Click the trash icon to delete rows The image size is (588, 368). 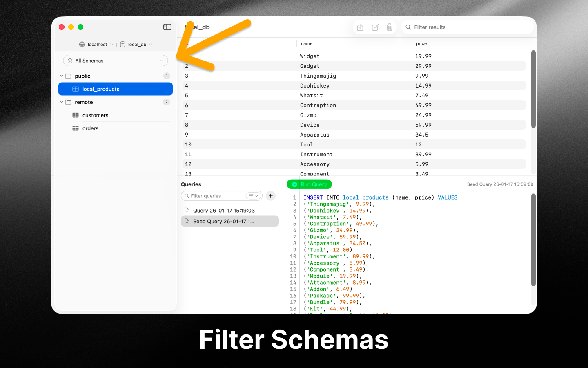(x=390, y=27)
